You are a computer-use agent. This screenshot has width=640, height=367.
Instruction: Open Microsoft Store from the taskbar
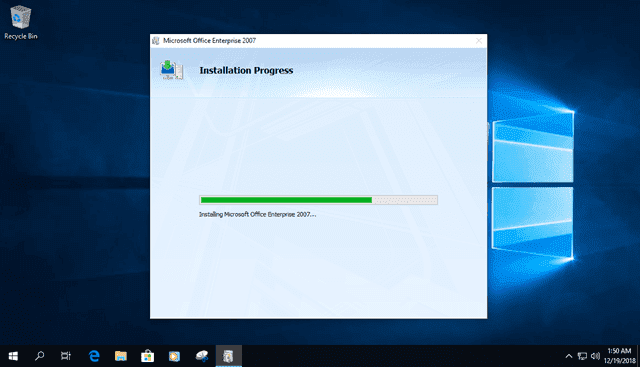click(147, 356)
